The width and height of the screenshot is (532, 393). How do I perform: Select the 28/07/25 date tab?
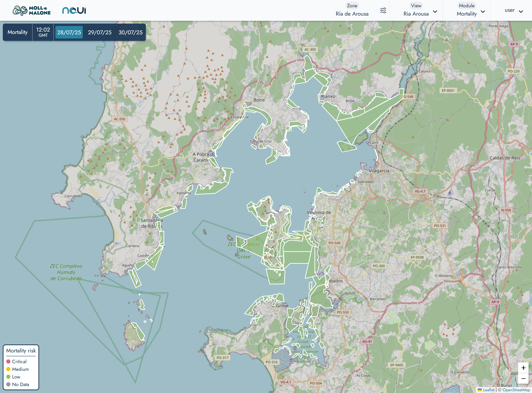pos(69,32)
